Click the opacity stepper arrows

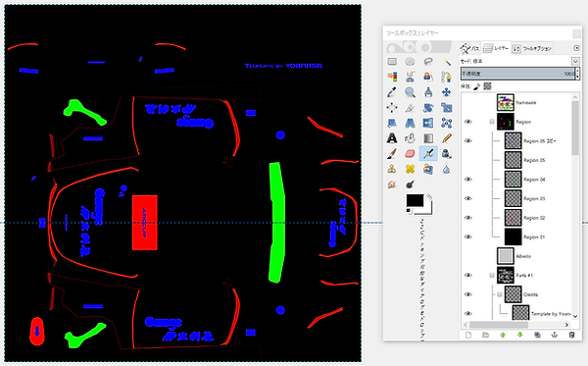[577, 74]
